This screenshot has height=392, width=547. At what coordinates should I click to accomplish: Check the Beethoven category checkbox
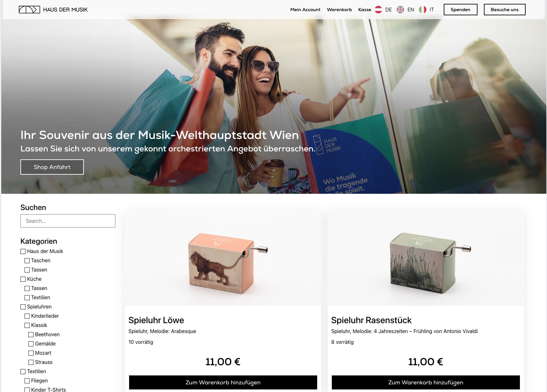point(31,335)
